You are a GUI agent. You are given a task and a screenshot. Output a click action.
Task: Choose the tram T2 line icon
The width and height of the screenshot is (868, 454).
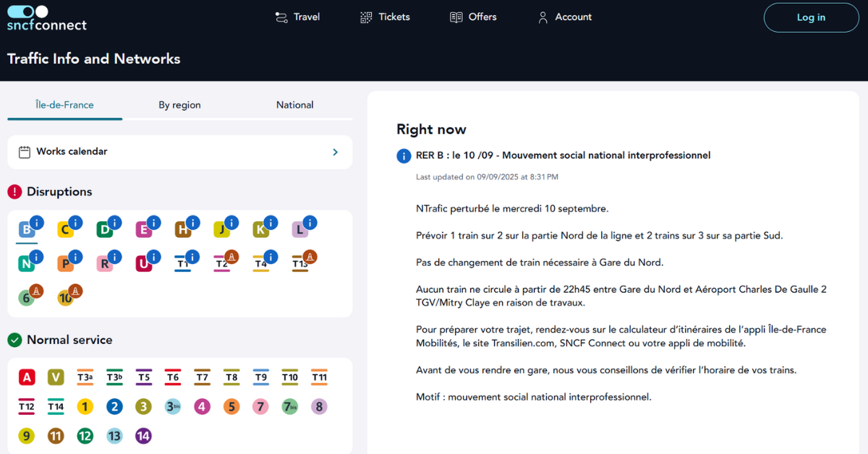222,264
